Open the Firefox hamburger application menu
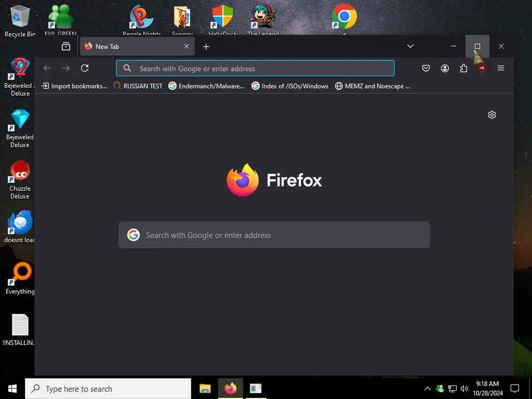Image resolution: width=532 pixels, height=399 pixels. coord(500,68)
